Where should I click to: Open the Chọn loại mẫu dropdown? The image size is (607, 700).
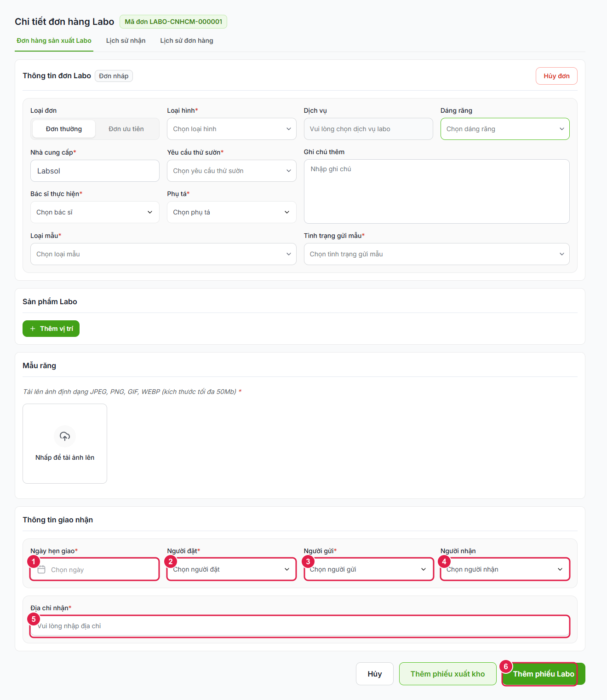coord(163,254)
